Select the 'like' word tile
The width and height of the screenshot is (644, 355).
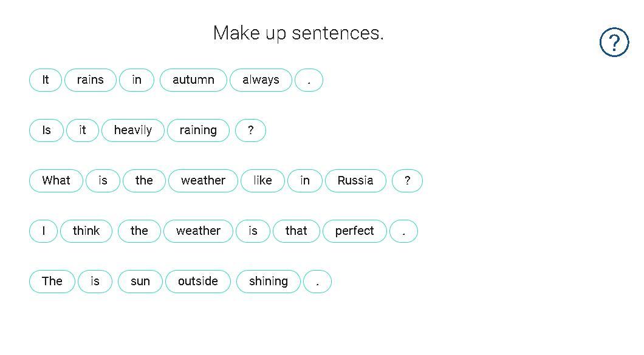tap(262, 181)
